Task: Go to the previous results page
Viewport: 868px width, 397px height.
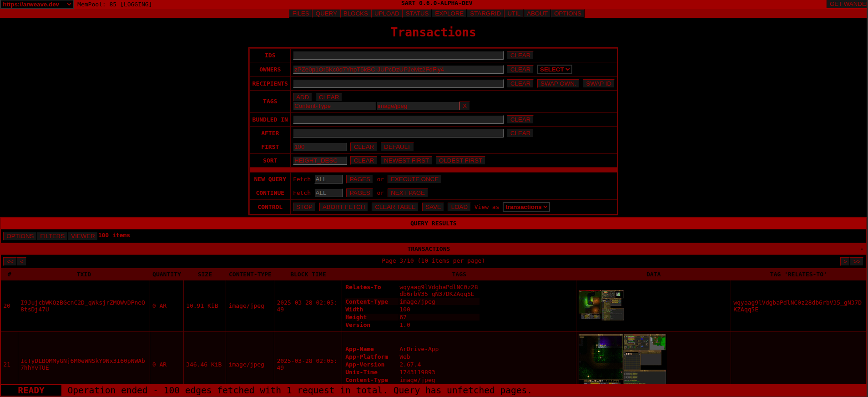Action: pyautogui.click(x=21, y=262)
